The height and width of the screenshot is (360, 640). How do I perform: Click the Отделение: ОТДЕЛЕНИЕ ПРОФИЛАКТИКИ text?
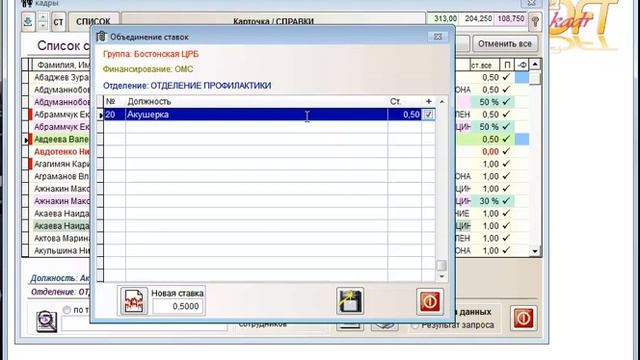(x=187, y=86)
